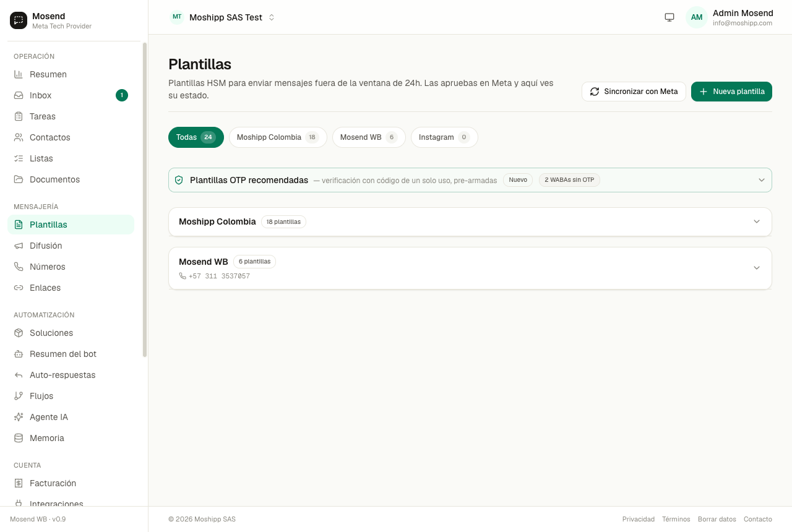Click the sidebar vertical scrollbar
792x532 pixels.
[145, 199]
